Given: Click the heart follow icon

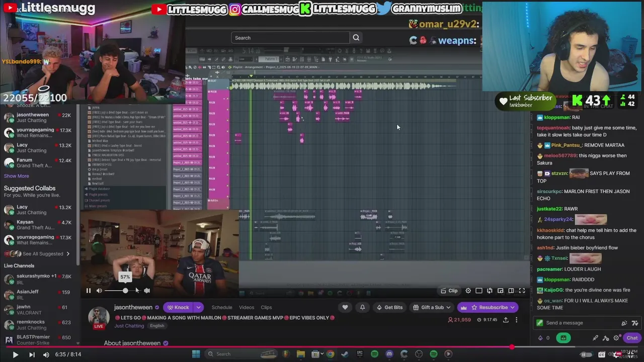Looking at the screenshot, I should (345, 307).
